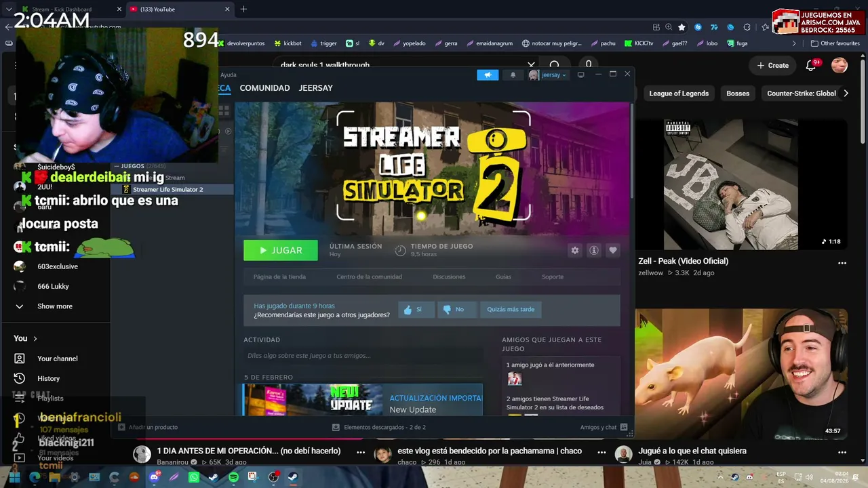The image size is (868, 488).
Task: Expand Show more subscriptions in YouTube sidebar
Action: coord(54,306)
